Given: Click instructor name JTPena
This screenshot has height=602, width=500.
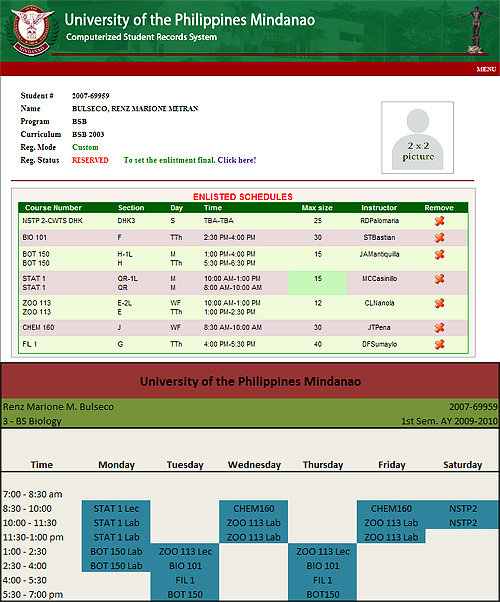Looking at the screenshot, I should tap(379, 327).
